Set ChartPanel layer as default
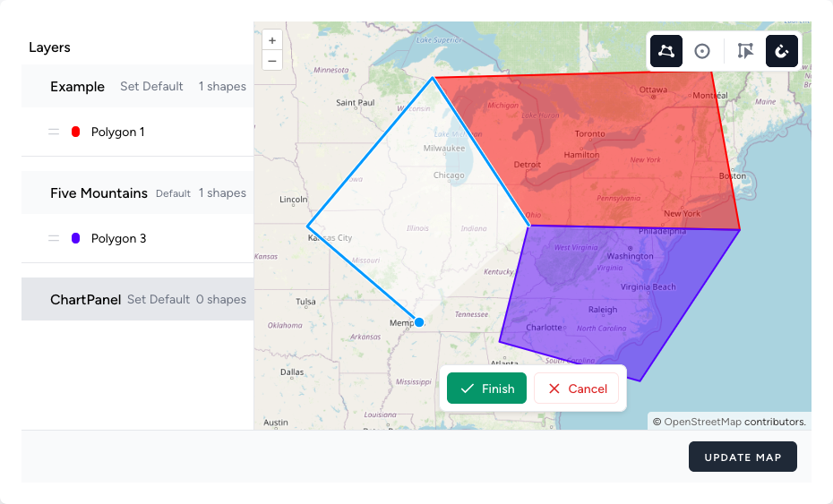 159,300
